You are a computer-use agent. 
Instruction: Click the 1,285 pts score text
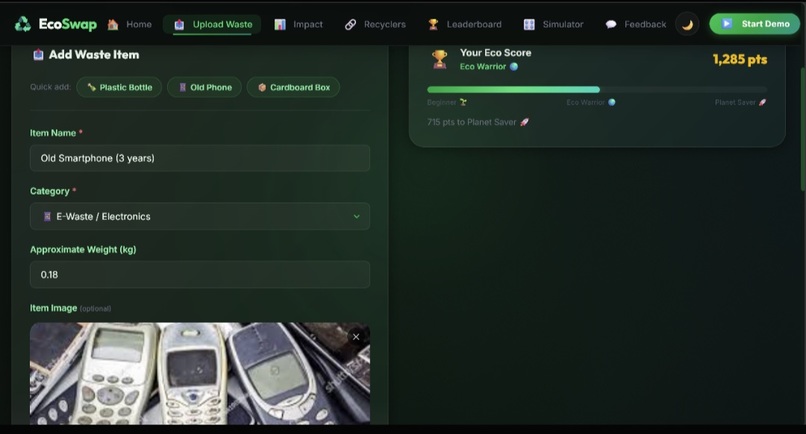click(740, 59)
